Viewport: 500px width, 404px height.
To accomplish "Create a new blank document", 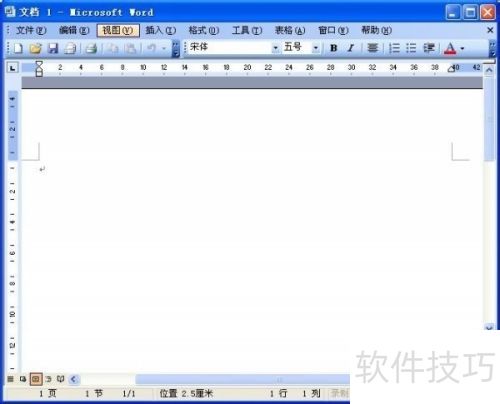I will [x=18, y=48].
